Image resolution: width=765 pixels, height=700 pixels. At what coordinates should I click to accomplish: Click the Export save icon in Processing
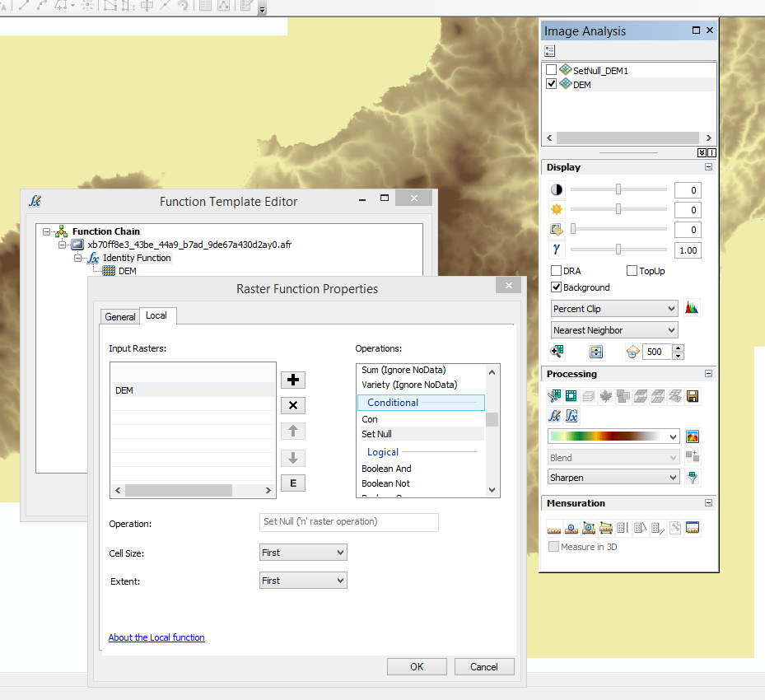point(693,396)
